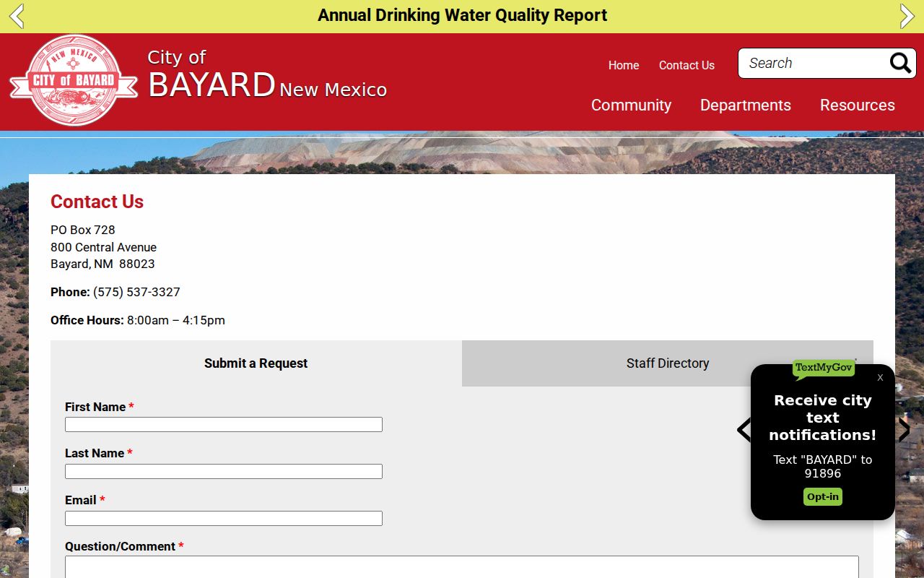Open the Resources menu
The height and width of the screenshot is (578, 924).
coord(858,105)
